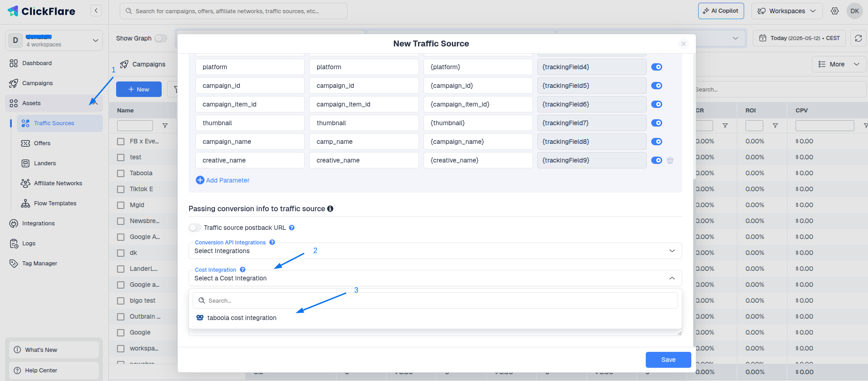The width and height of the screenshot is (868, 381).
Task: Open the Workspaces dropdown
Action: [787, 11]
